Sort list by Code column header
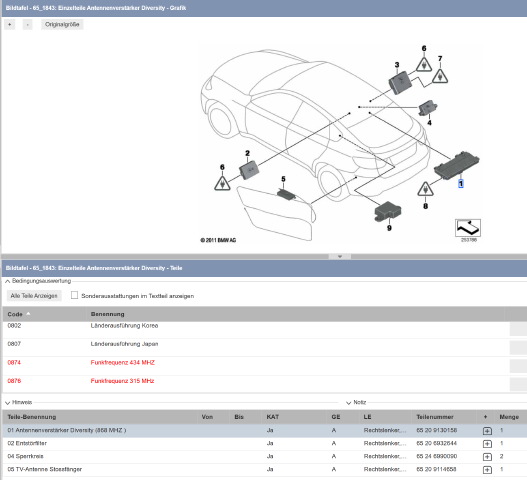 point(15,314)
